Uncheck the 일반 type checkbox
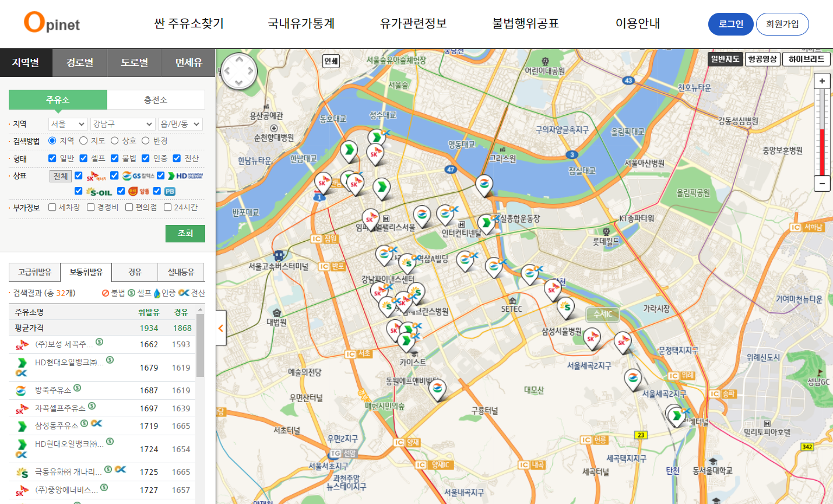Viewport: 833px width, 504px height. (52, 158)
